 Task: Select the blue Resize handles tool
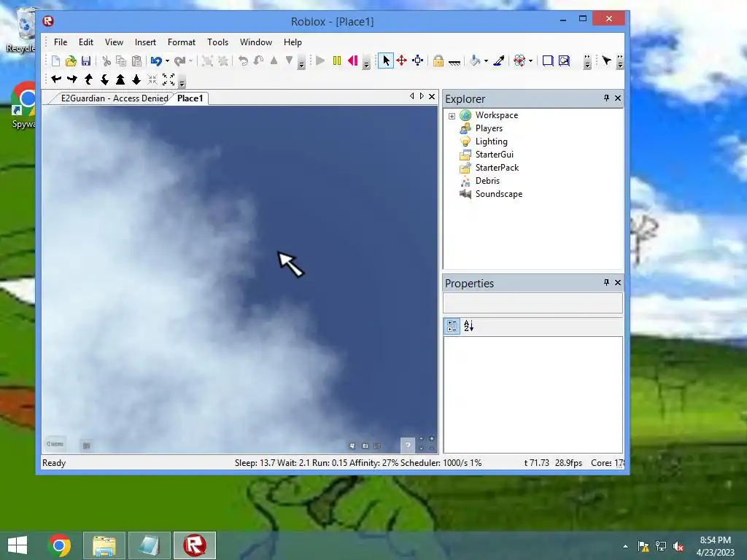point(418,61)
